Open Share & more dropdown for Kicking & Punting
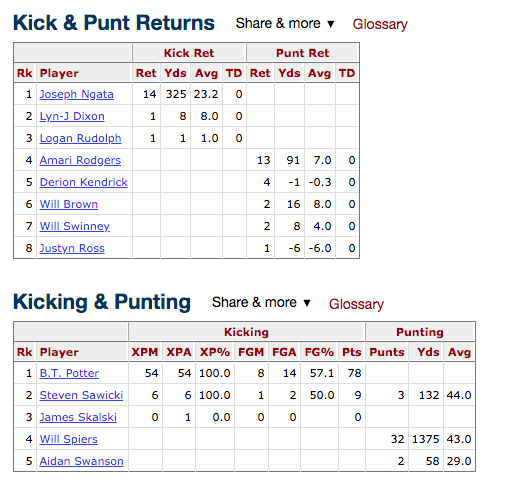 pos(261,303)
